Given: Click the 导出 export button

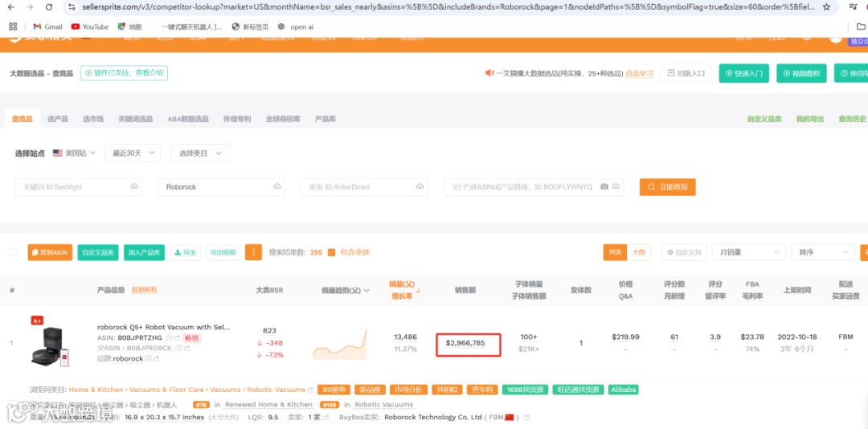Looking at the screenshot, I should [185, 252].
